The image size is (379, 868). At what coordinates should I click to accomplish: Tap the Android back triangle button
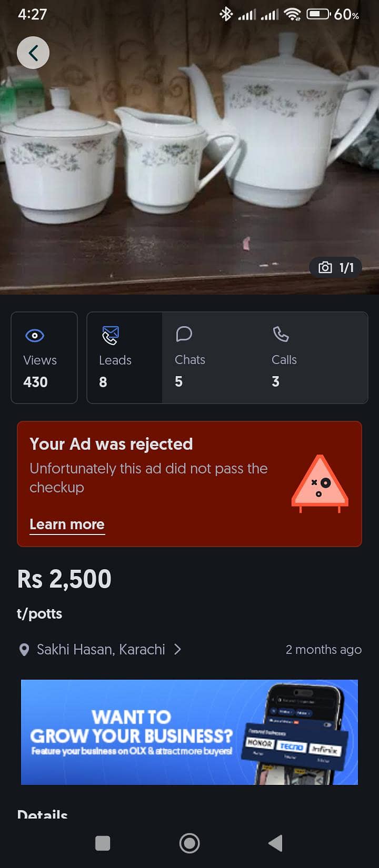[276, 843]
